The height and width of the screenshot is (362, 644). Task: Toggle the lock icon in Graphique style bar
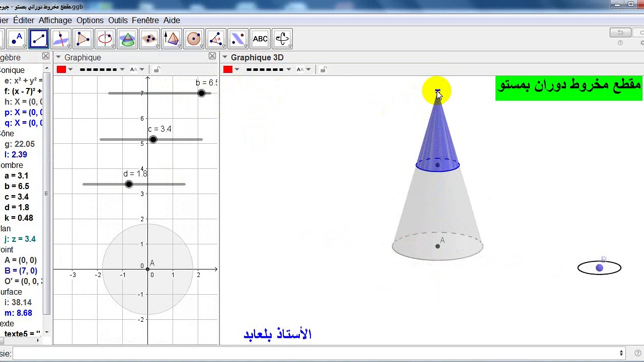point(156,69)
